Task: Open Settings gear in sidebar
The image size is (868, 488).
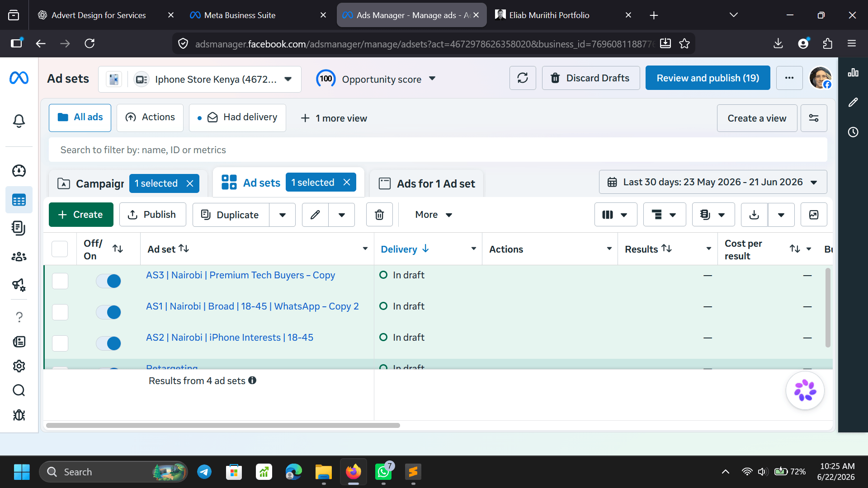Action: click(19, 366)
